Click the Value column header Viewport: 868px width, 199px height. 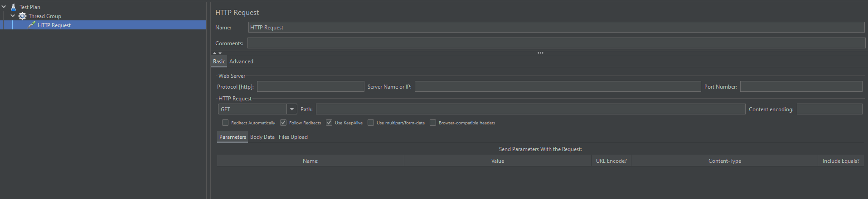pos(498,161)
